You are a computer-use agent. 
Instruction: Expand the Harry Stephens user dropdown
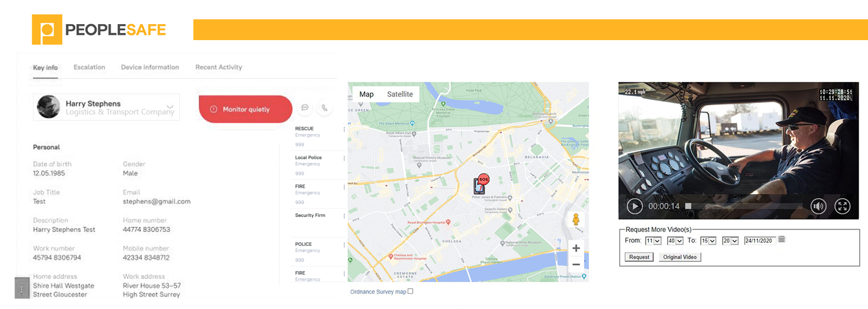coord(170,106)
